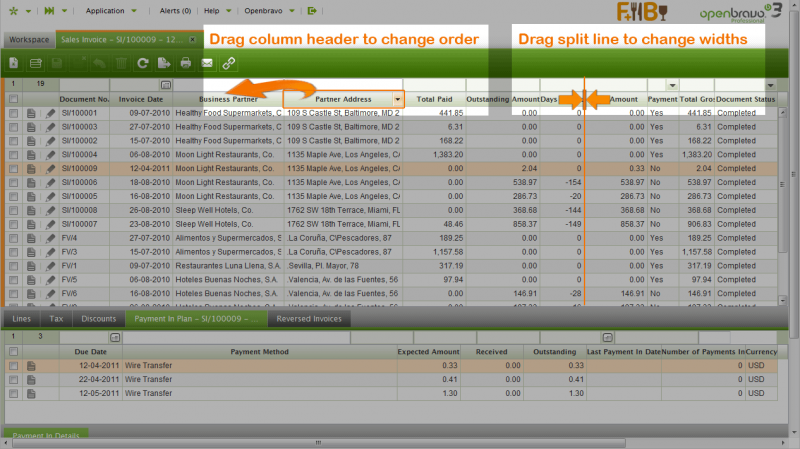Image resolution: width=800 pixels, height=449 pixels.
Task: Select checkbox for the 22-04-2011 payment row
Action: pos(13,381)
